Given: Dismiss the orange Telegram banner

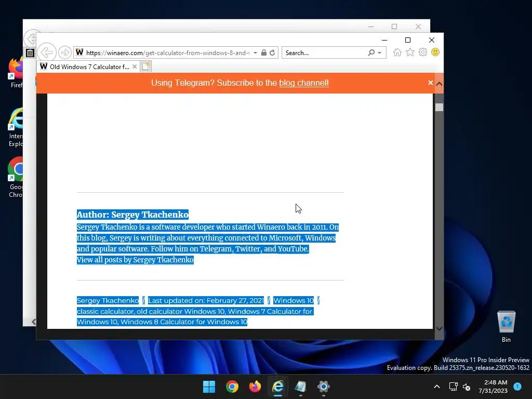Looking at the screenshot, I should point(430,83).
